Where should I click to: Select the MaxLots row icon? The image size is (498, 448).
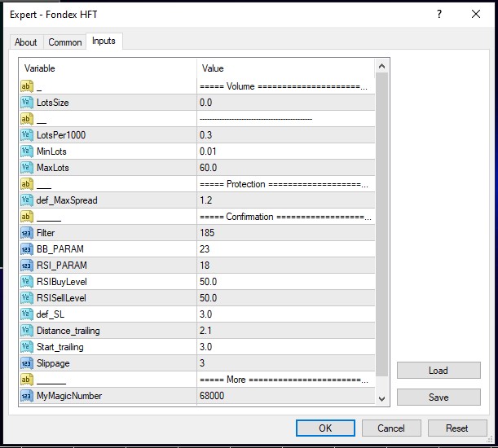tap(27, 168)
